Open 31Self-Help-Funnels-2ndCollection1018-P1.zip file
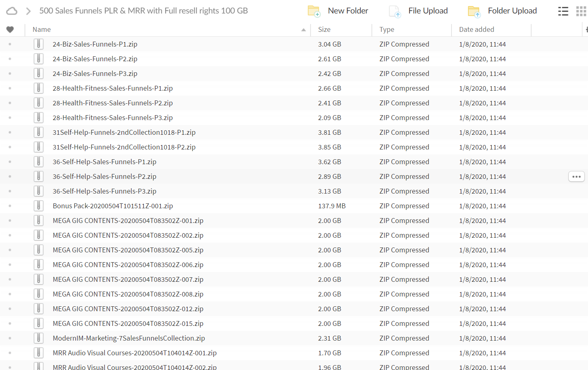The height and width of the screenshot is (370, 588). [x=124, y=132]
